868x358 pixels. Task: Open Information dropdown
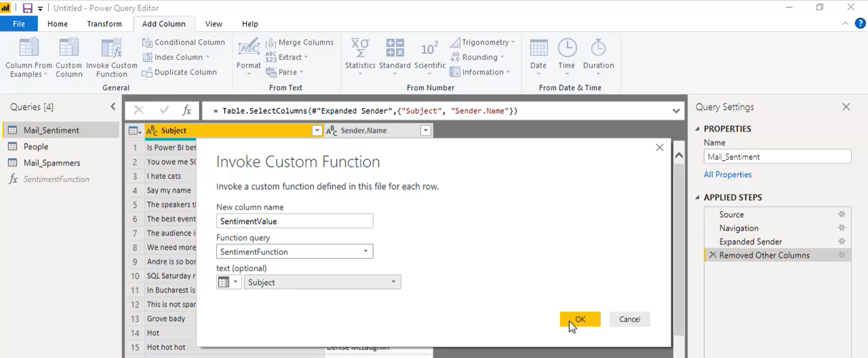pyautogui.click(x=479, y=72)
